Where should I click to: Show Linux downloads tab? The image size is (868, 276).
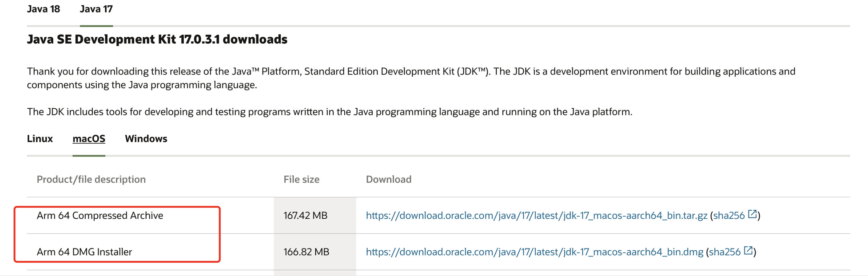pos(40,139)
